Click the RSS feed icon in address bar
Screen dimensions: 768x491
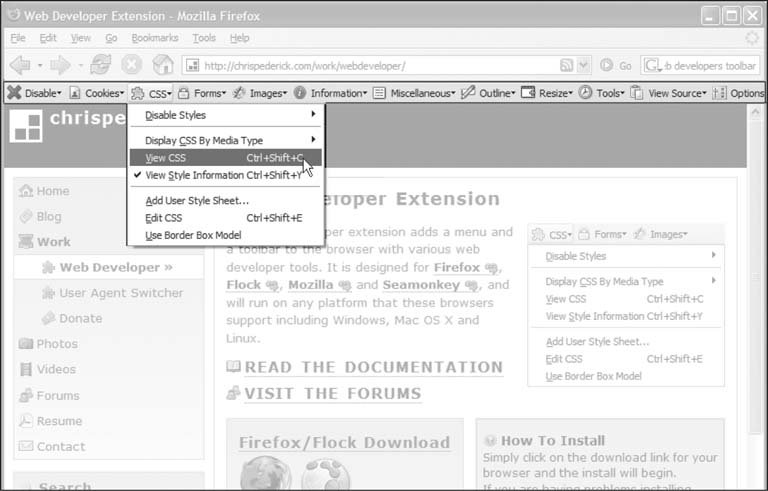[566, 65]
